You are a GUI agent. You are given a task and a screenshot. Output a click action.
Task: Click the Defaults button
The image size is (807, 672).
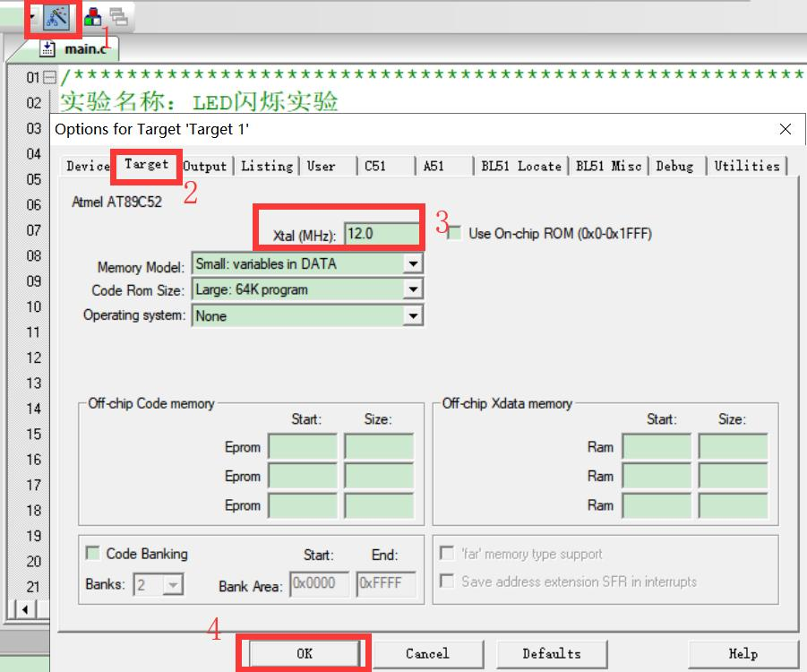click(552, 653)
